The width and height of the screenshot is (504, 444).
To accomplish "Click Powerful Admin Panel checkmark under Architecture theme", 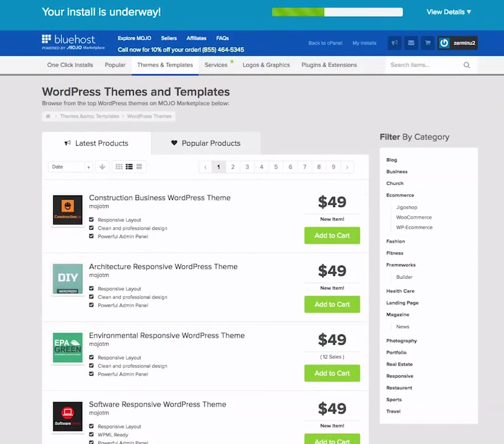I will click(x=91, y=305).
